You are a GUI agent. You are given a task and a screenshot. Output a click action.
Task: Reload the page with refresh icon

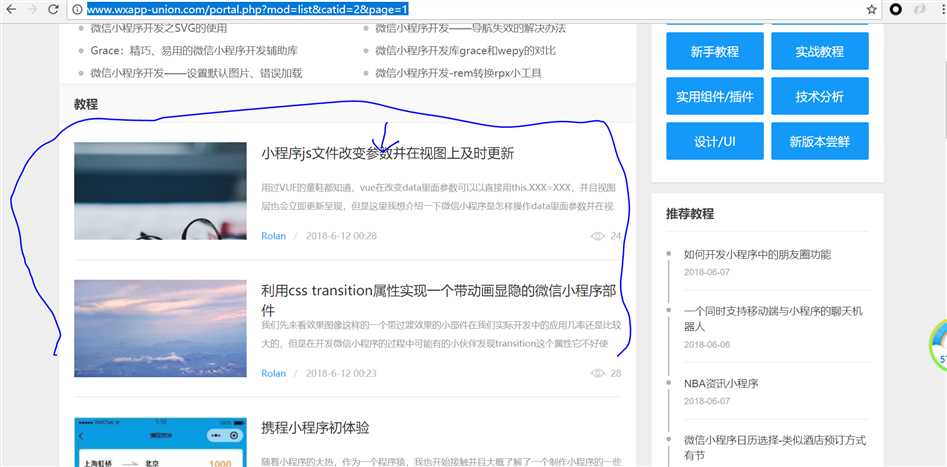pyautogui.click(x=52, y=9)
